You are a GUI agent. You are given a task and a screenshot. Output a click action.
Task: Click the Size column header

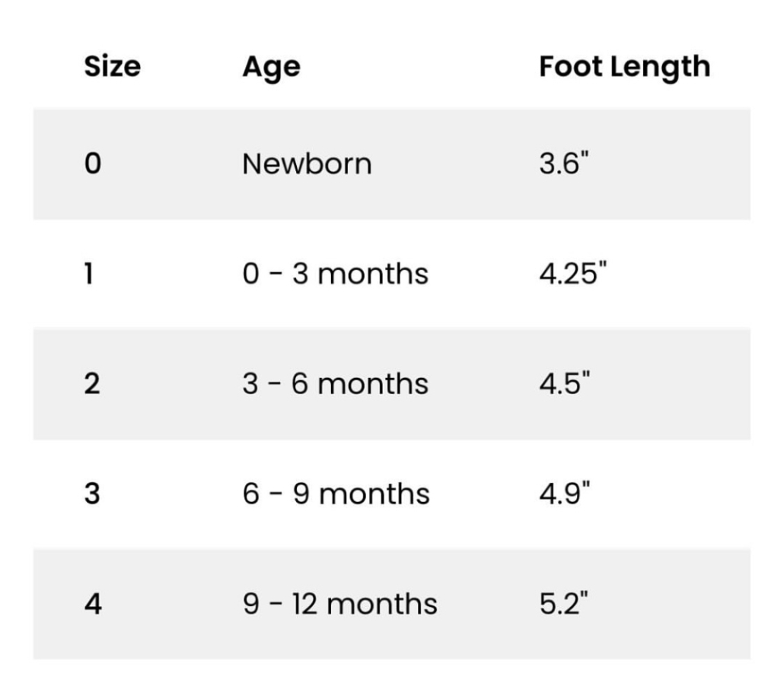(113, 66)
